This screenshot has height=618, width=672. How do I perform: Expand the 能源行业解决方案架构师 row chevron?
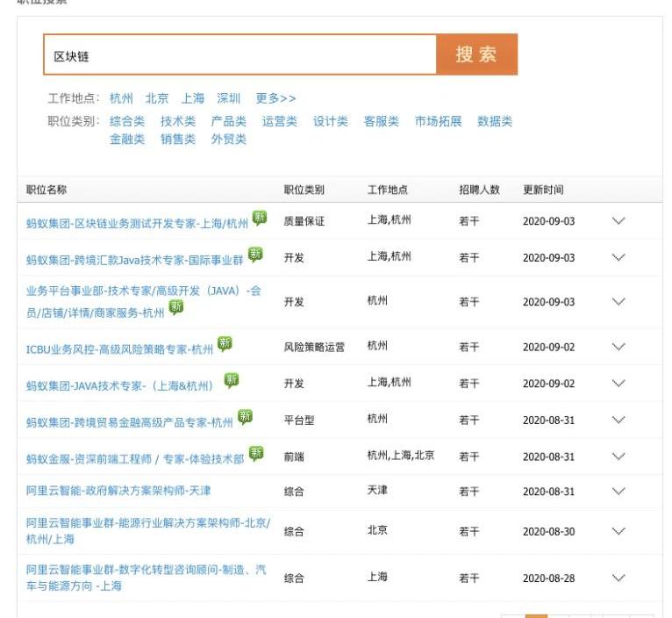(x=618, y=531)
